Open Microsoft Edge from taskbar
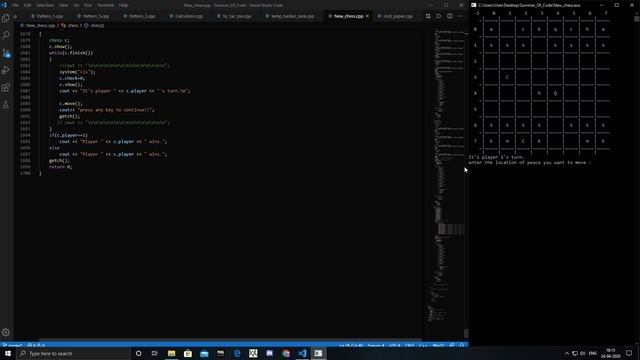The width and height of the screenshot is (640, 360). (237, 353)
